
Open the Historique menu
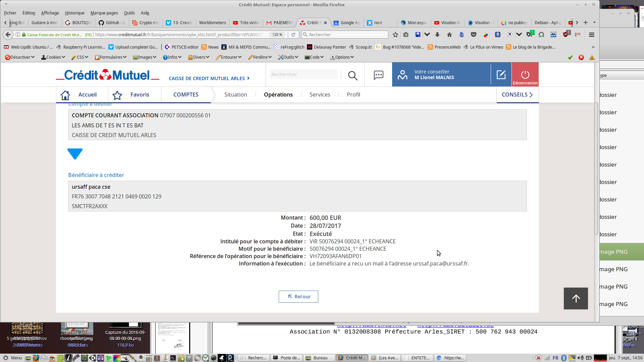pos(74,13)
